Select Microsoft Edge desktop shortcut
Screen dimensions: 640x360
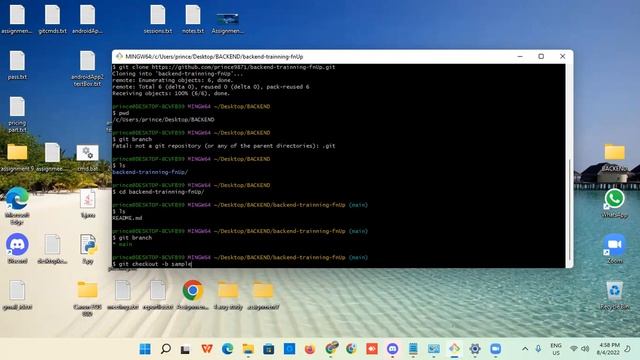click(x=17, y=206)
